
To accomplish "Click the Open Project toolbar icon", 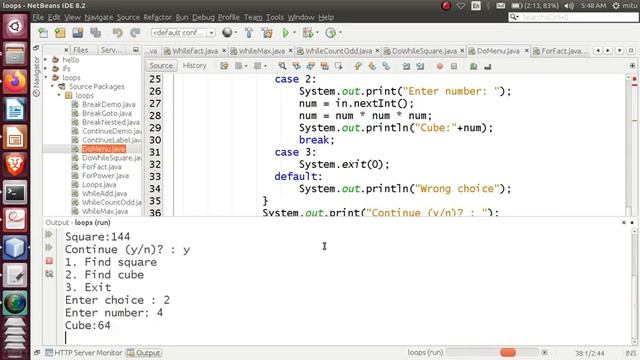I will point(78,33).
